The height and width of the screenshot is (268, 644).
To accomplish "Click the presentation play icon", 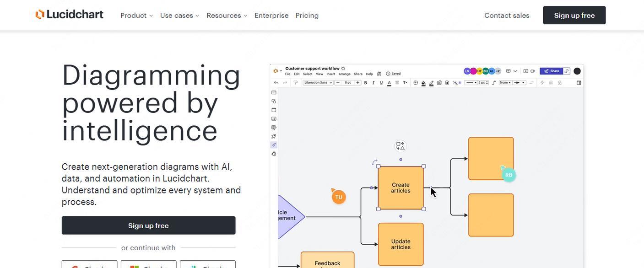I will pyautogui.click(x=526, y=71).
